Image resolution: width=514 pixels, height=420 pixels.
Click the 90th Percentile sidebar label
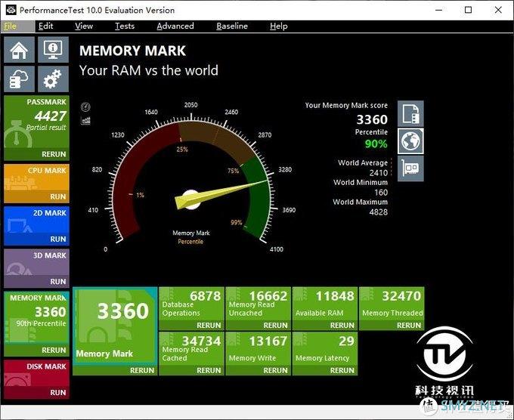(x=41, y=323)
